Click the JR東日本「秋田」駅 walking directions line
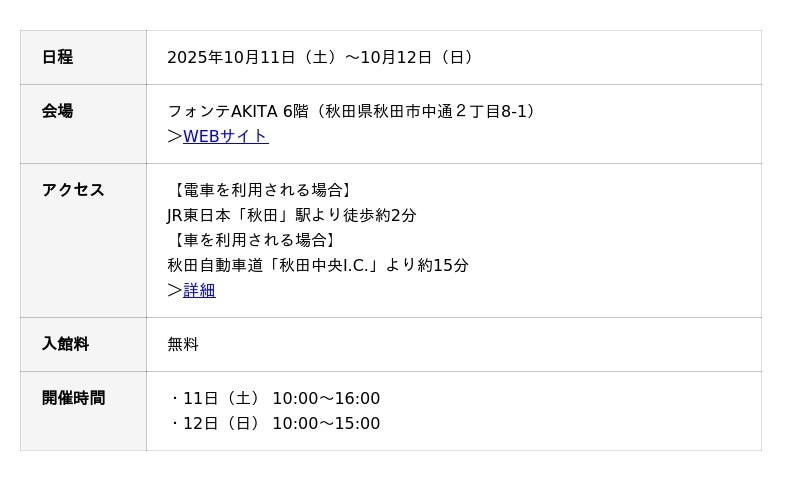 click(291, 215)
